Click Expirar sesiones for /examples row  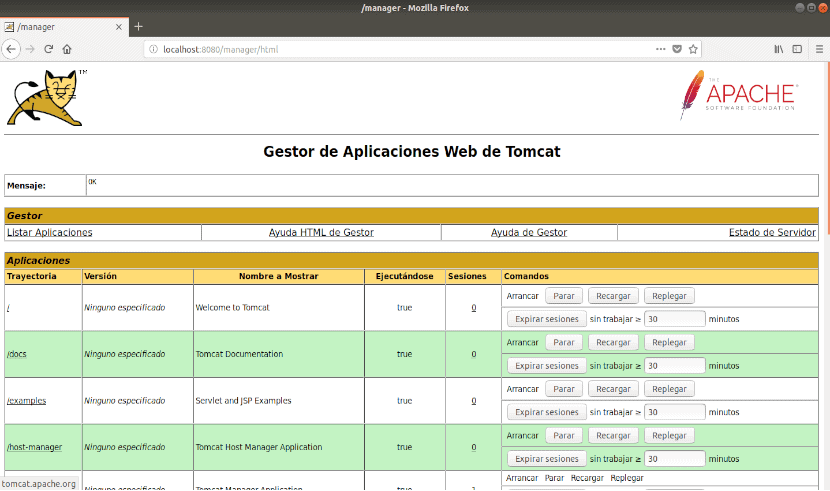point(547,412)
